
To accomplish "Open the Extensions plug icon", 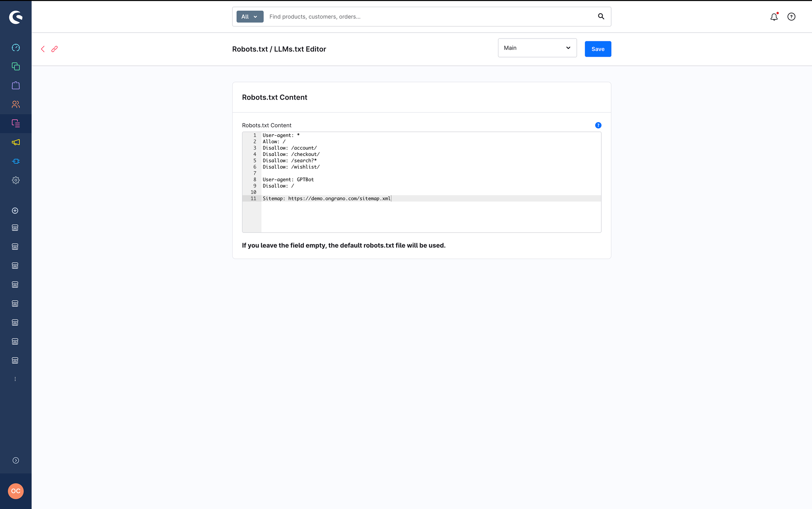I will pos(16,161).
